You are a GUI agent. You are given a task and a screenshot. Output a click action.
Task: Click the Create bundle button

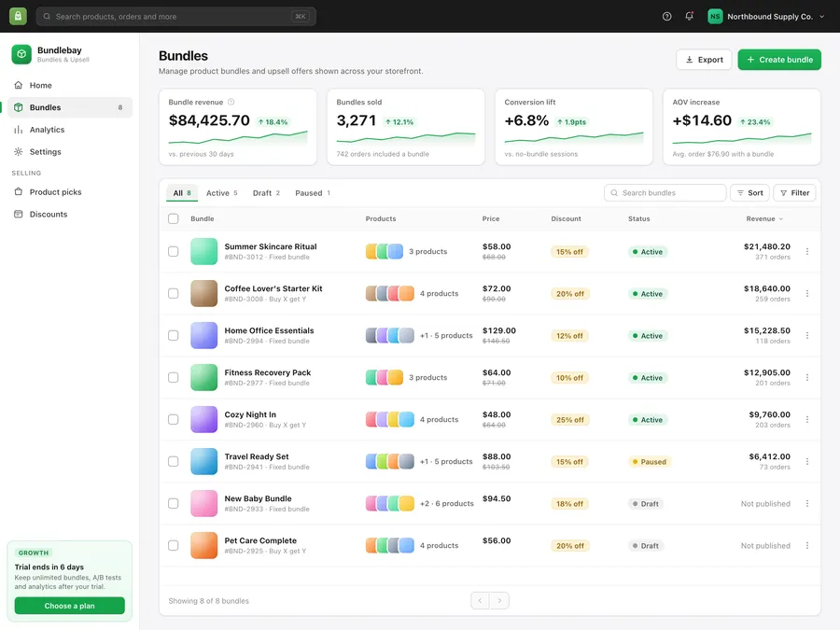pos(779,60)
